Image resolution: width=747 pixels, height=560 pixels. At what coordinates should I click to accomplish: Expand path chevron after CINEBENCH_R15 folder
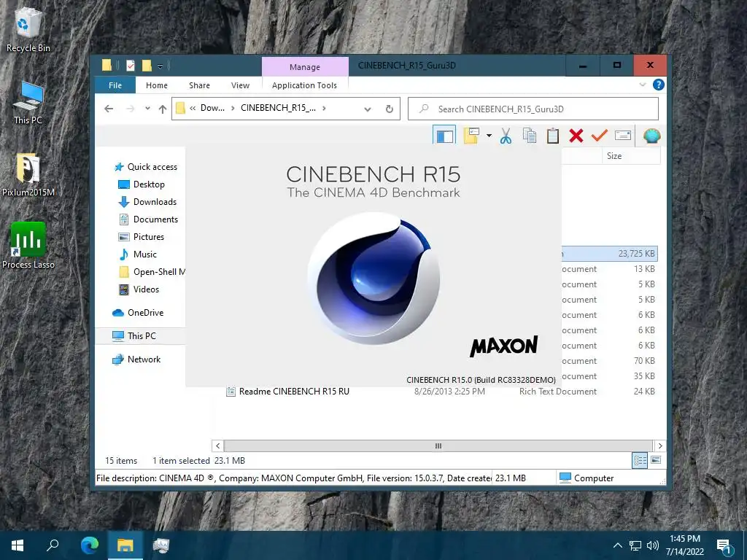tap(324, 108)
